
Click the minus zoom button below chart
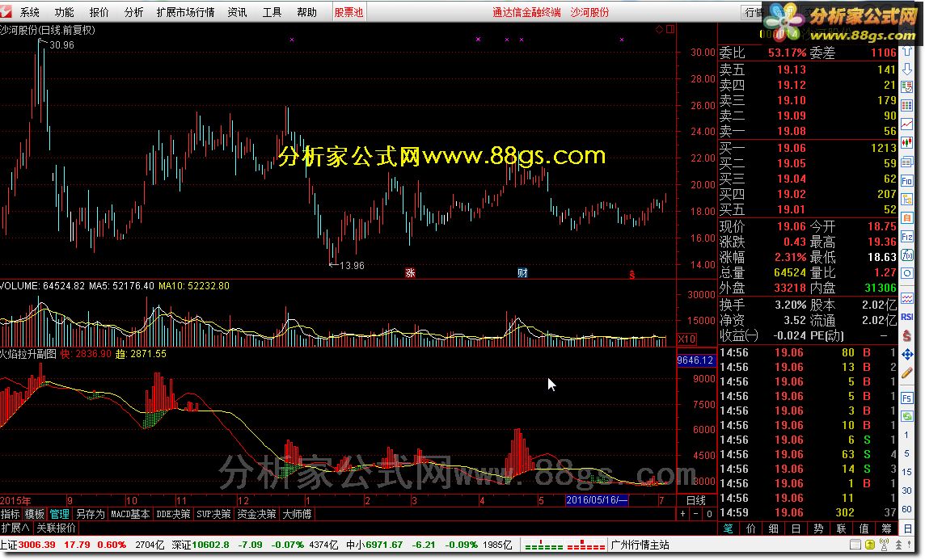[696, 514]
